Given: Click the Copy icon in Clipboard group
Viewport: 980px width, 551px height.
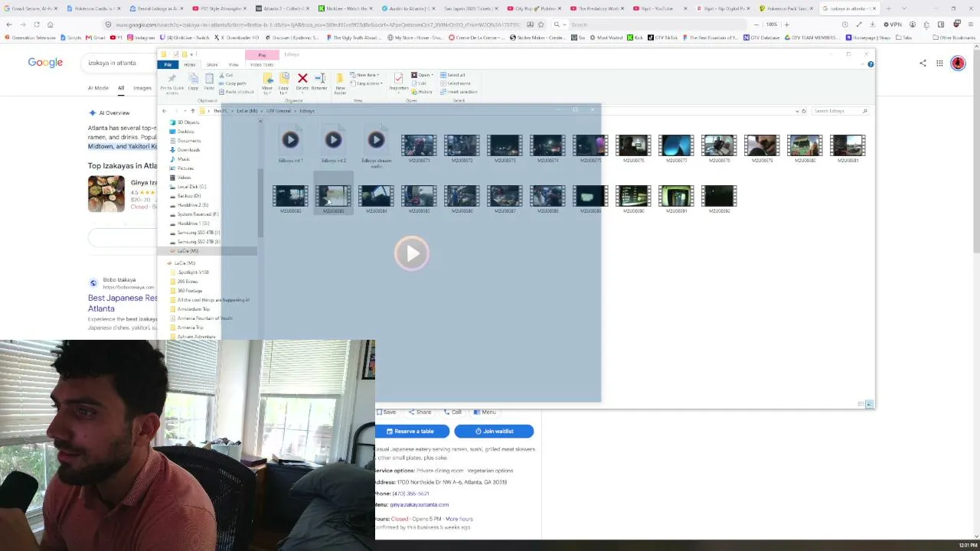Looking at the screenshot, I should click(x=193, y=83).
